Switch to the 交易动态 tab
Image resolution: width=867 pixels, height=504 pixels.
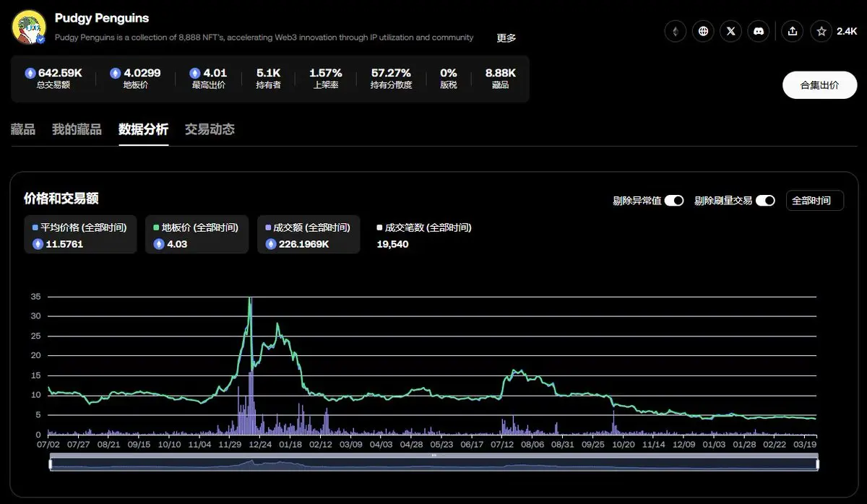click(x=210, y=130)
